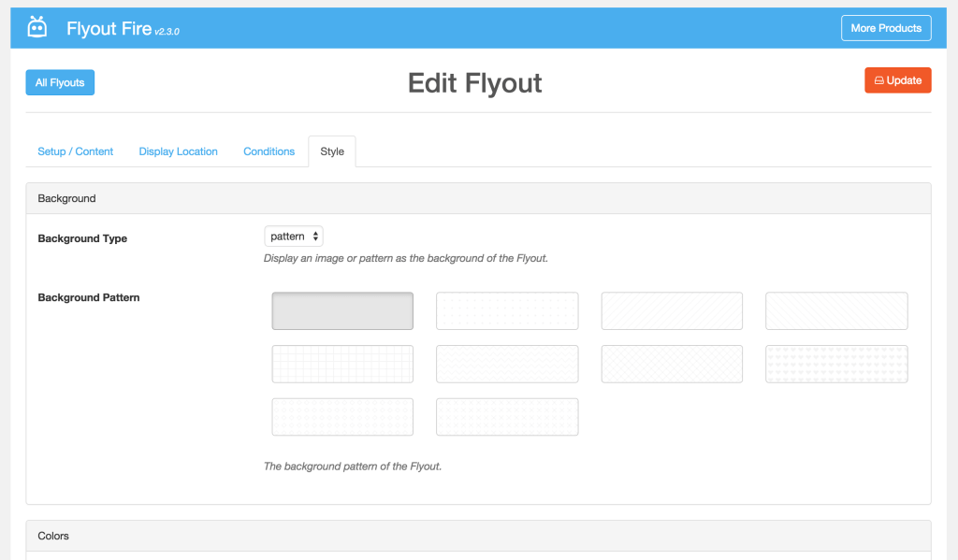The height and width of the screenshot is (560, 958).
Task: Choose the small dots background pattern
Action: coord(507,311)
